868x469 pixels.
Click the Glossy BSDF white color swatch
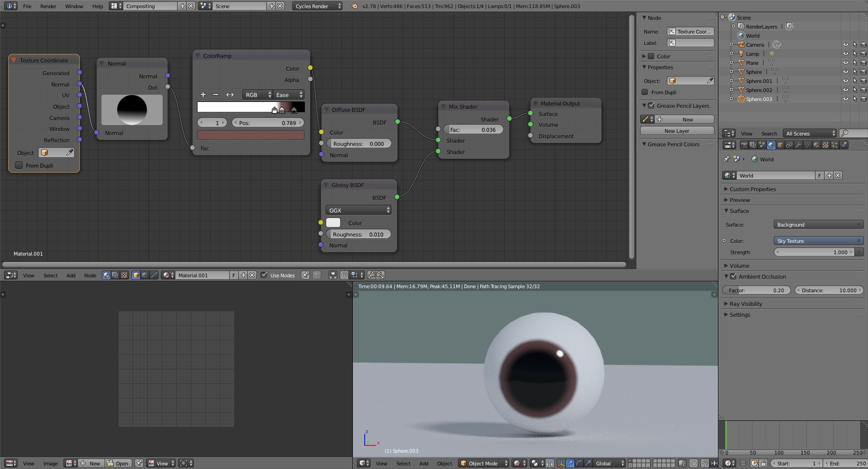pyautogui.click(x=333, y=222)
